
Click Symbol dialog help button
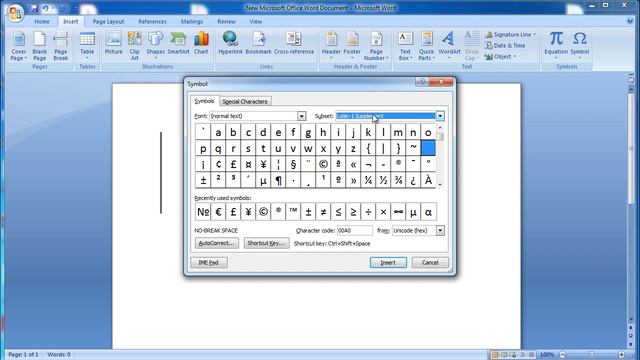422,82
